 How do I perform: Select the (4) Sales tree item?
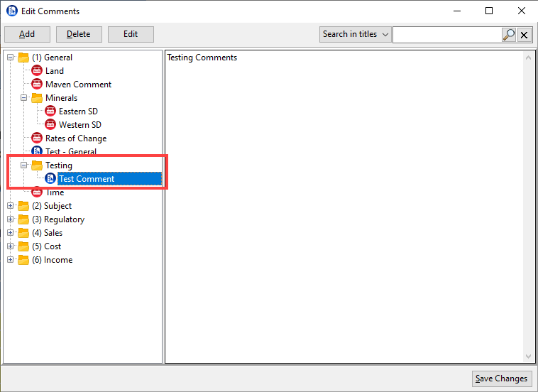click(x=47, y=233)
